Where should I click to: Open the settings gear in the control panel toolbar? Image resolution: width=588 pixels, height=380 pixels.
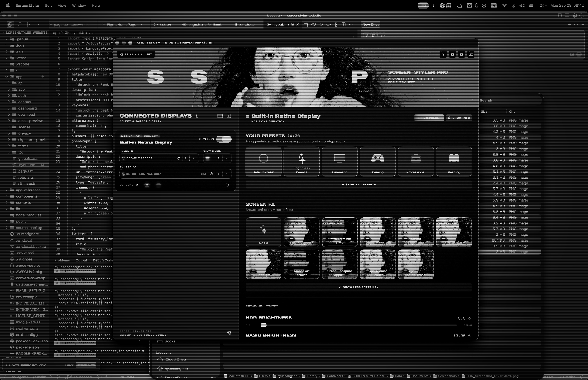tap(453, 54)
